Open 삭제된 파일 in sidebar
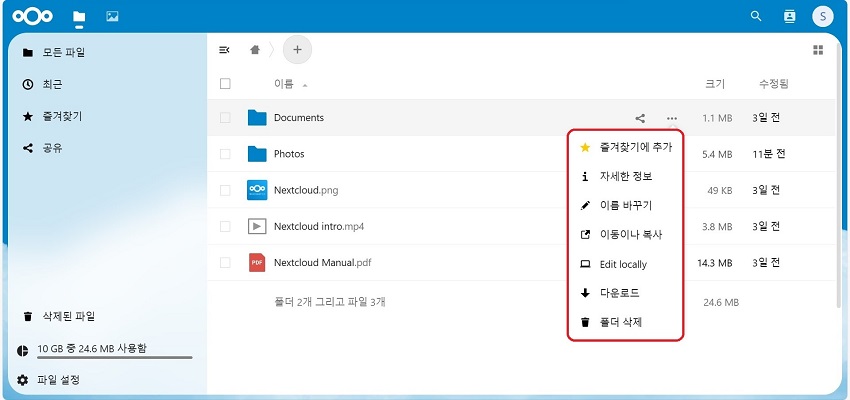850x400 pixels. (68, 316)
